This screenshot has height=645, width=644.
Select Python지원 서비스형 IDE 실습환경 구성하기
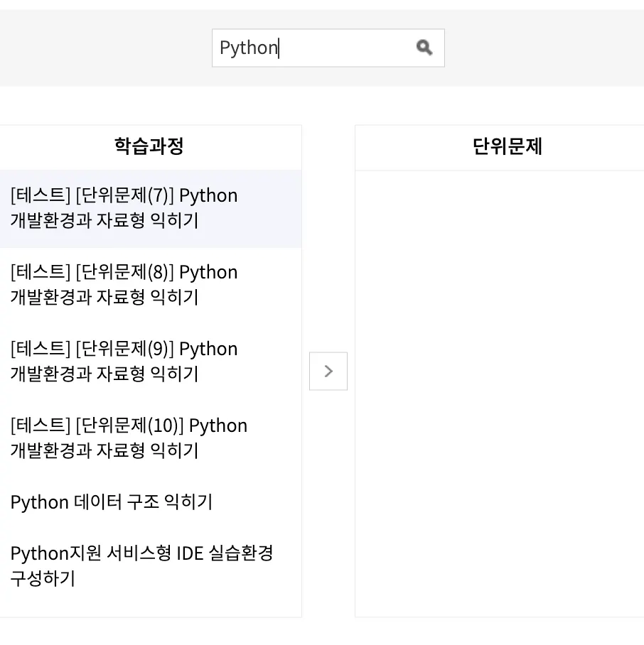coord(141,565)
